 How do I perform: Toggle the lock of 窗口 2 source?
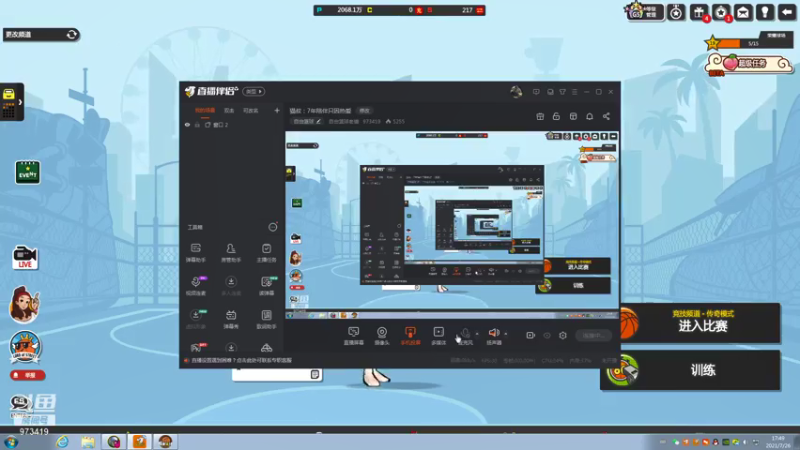[x=197, y=125]
